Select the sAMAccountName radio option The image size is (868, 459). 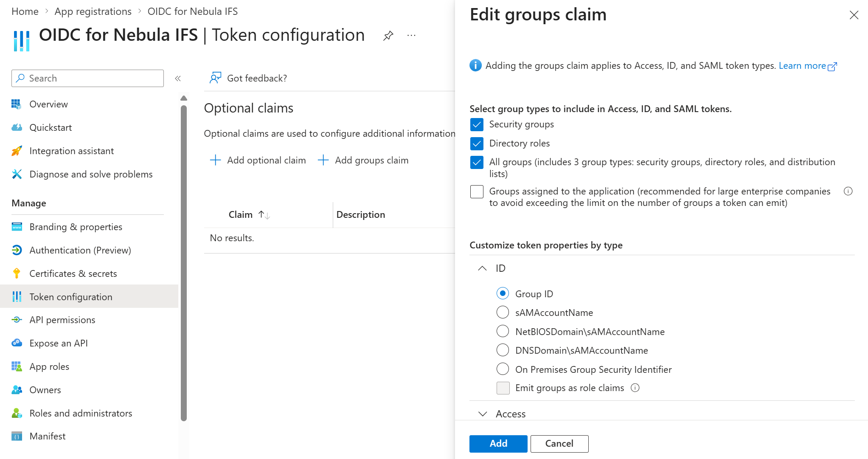click(503, 312)
